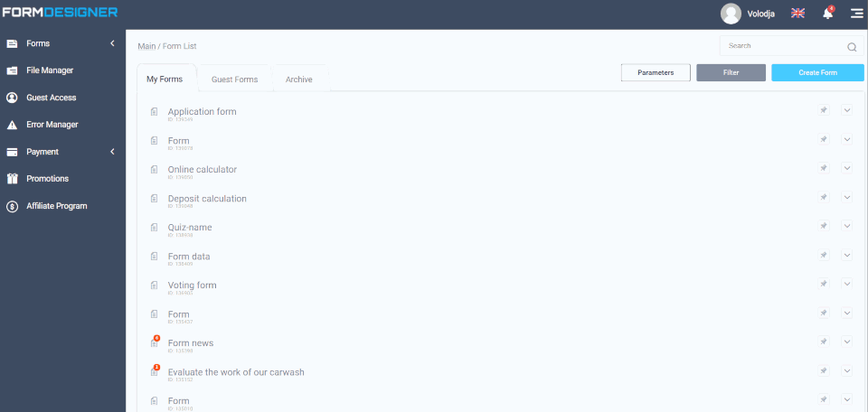Open the dropdown arrow for Quiz-name

[847, 226]
